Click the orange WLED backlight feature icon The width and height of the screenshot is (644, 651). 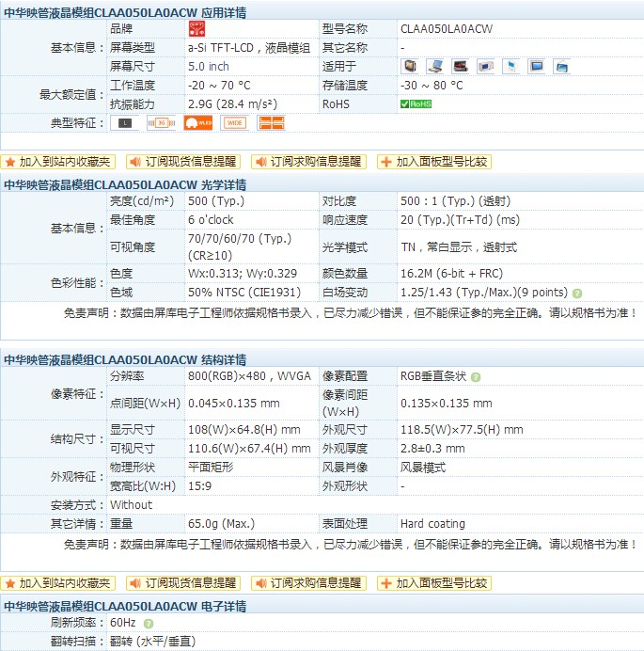[x=198, y=123]
